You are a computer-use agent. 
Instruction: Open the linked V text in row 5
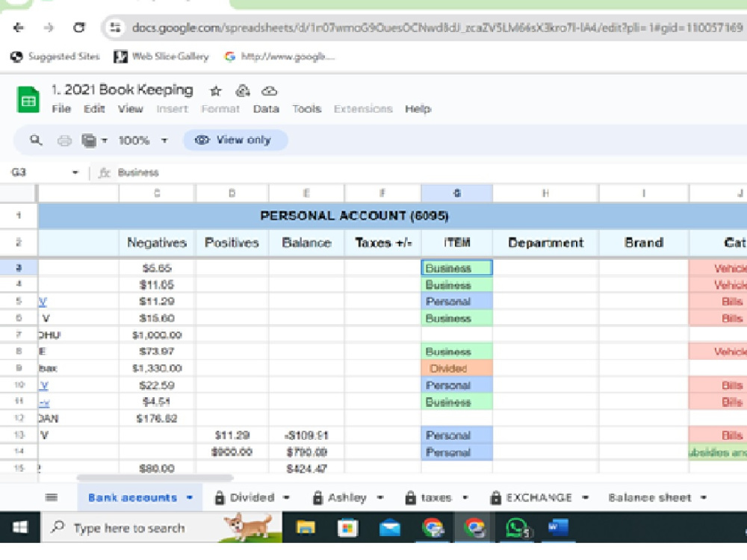(x=43, y=302)
